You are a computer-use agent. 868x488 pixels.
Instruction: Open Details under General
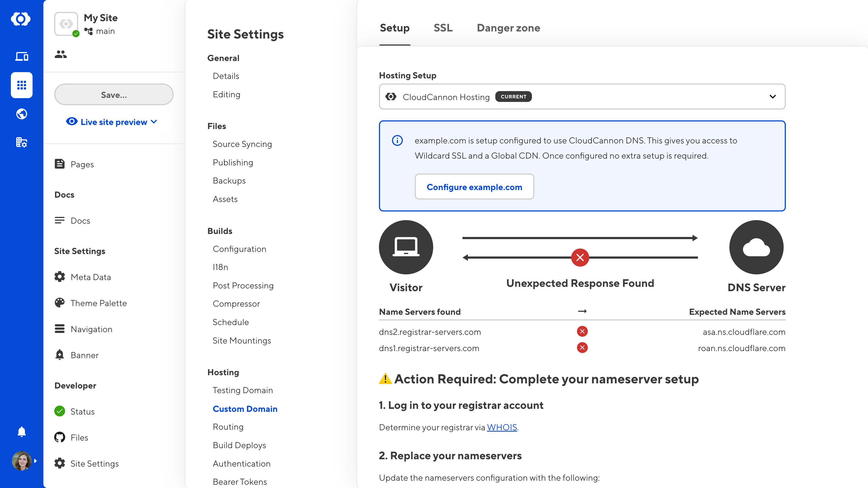pos(226,76)
